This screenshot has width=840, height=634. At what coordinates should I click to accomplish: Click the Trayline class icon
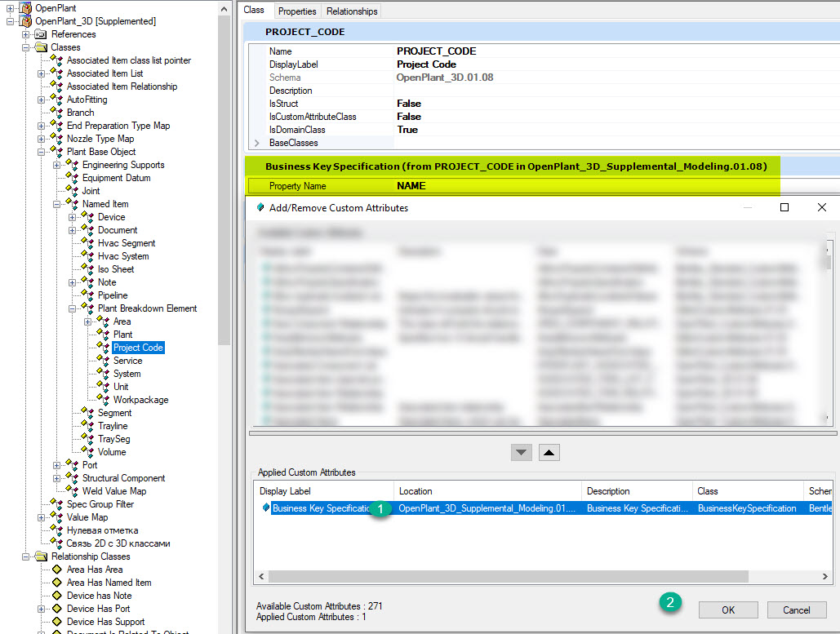pyautogui.click(x=87, y=426)
